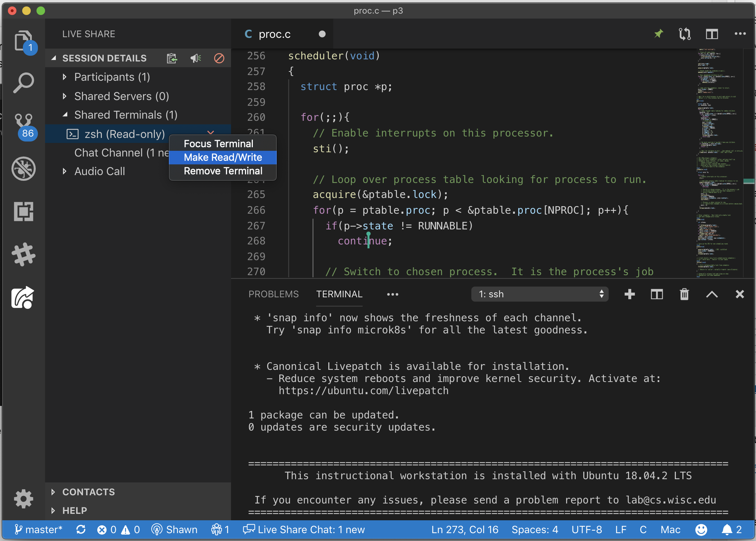
Task: Open the Search view in activity bar
Action: (x=24, y=83)
